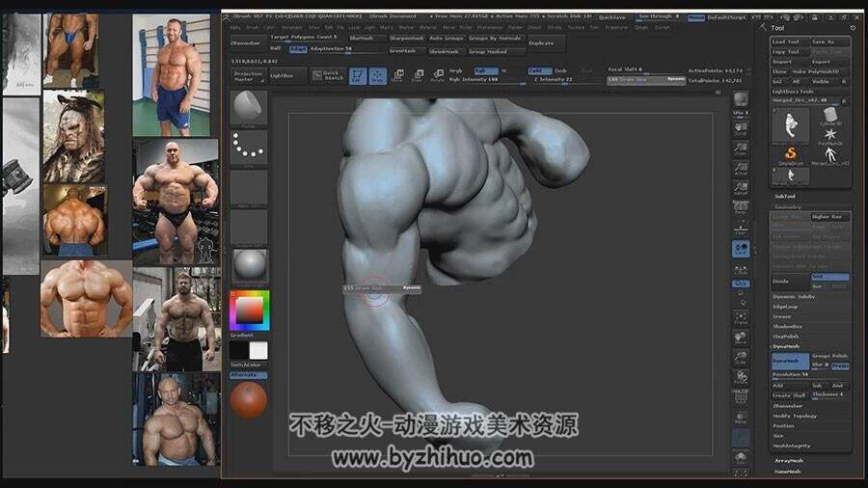The height and width of the screenshot is (488, 868).
Task: Click Make PolyMesh3D button
Action: [819, 72]
